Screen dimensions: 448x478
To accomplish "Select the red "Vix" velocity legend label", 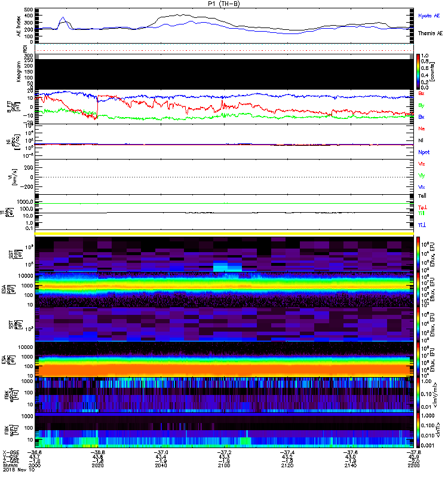I will [422, 164].
